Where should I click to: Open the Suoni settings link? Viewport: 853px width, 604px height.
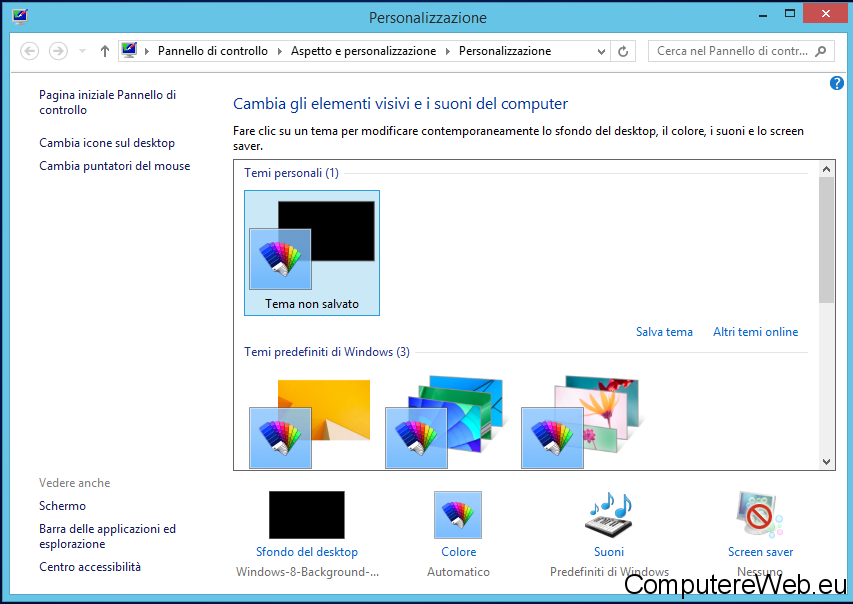point(609,552)
